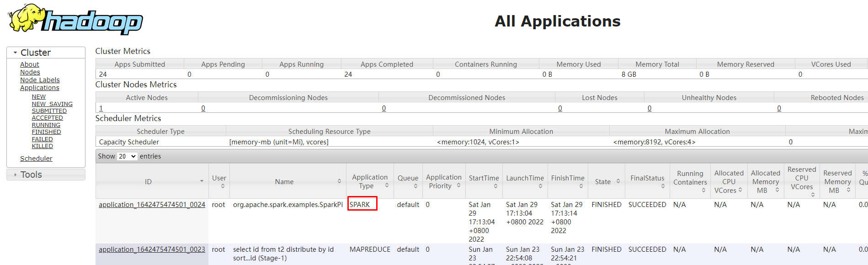Sort table by Reserved Memory MB column
868x265 pixels.
click(x=837, y=181)
